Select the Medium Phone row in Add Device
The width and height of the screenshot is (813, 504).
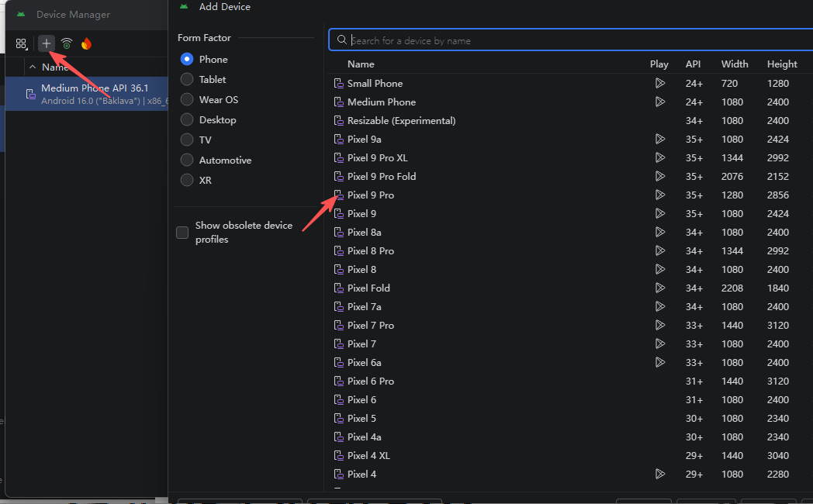[570, 102]
